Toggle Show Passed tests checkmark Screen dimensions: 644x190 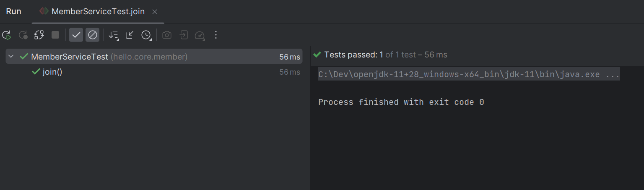(76, 35)
